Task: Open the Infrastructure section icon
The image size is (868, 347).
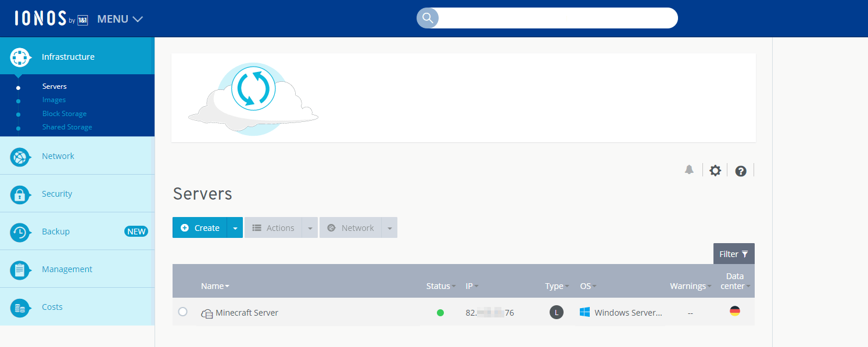Action: [20, 56]
